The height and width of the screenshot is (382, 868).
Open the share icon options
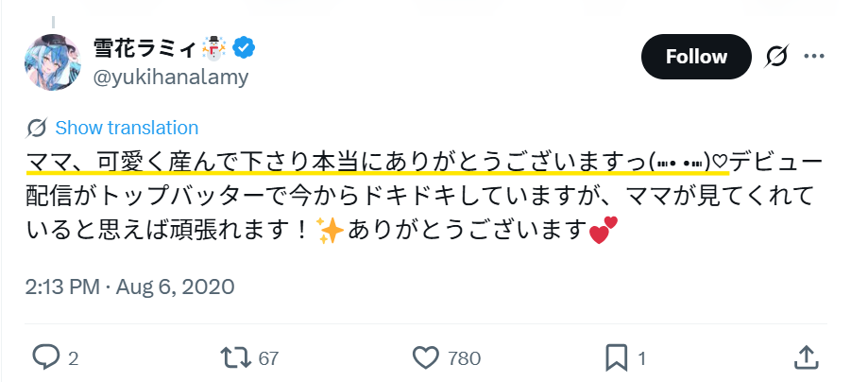click(806, 356)
